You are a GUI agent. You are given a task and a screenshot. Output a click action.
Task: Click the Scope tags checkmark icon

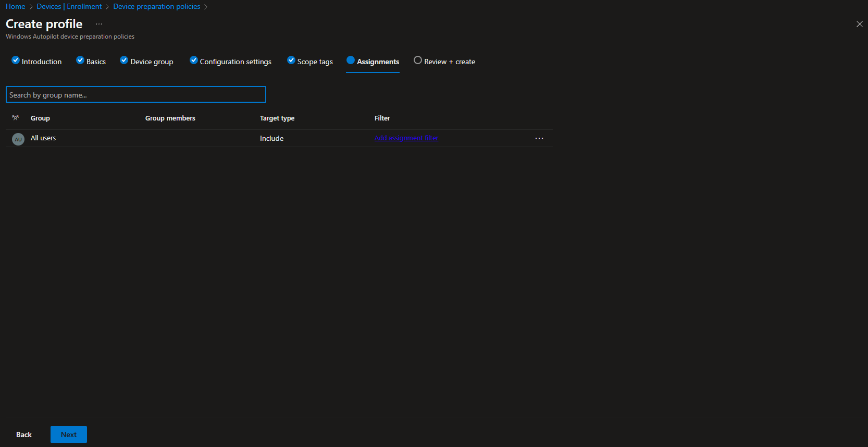pos(291,60)
